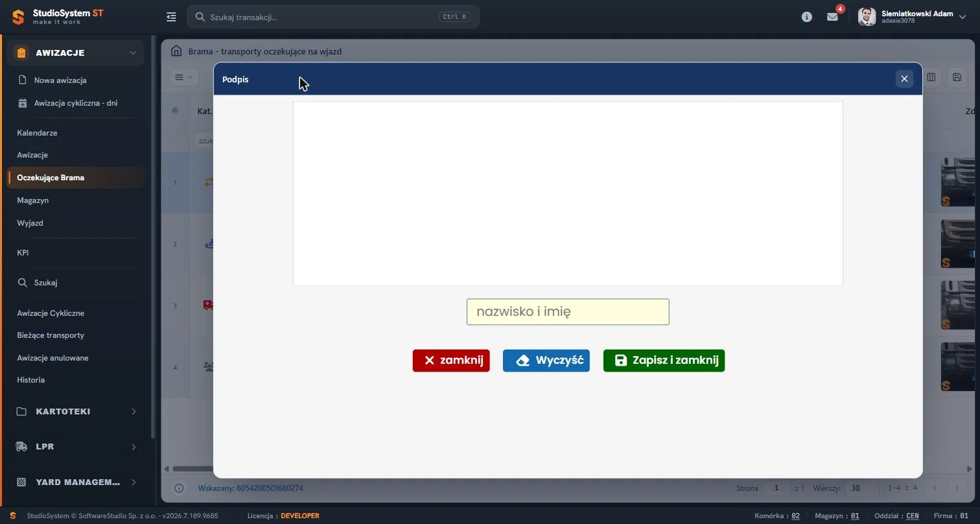Click the Awizacja cykliczna calendar icon
Image resolution: width=980 pixels, height=524 pixels.
coord(23,103)
